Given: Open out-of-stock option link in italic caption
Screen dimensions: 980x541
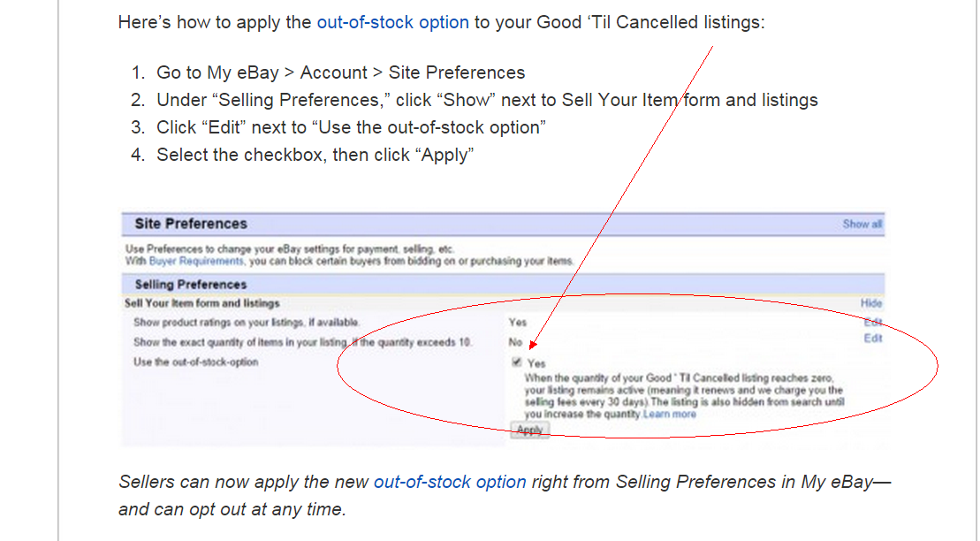Looking at the screenshot, I should (450, 482).
